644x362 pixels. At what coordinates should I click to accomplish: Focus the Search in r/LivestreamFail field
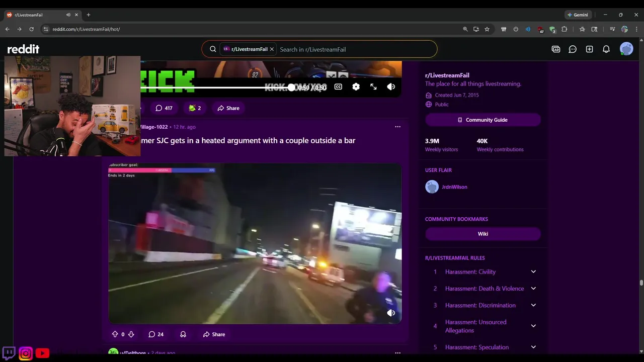[355, 49]
